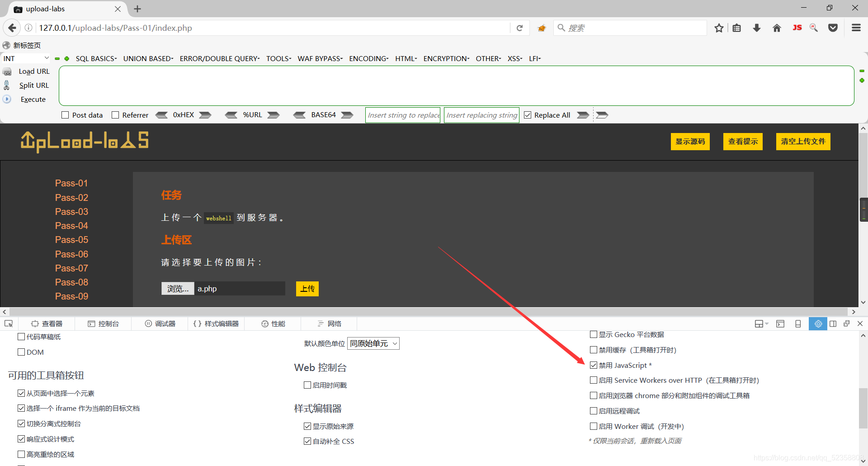This screenshot has width=868, height=466.
Task: Expand the SQL BASICS dropdown menu
Action: pyautogui.click(x=96, y=58)
